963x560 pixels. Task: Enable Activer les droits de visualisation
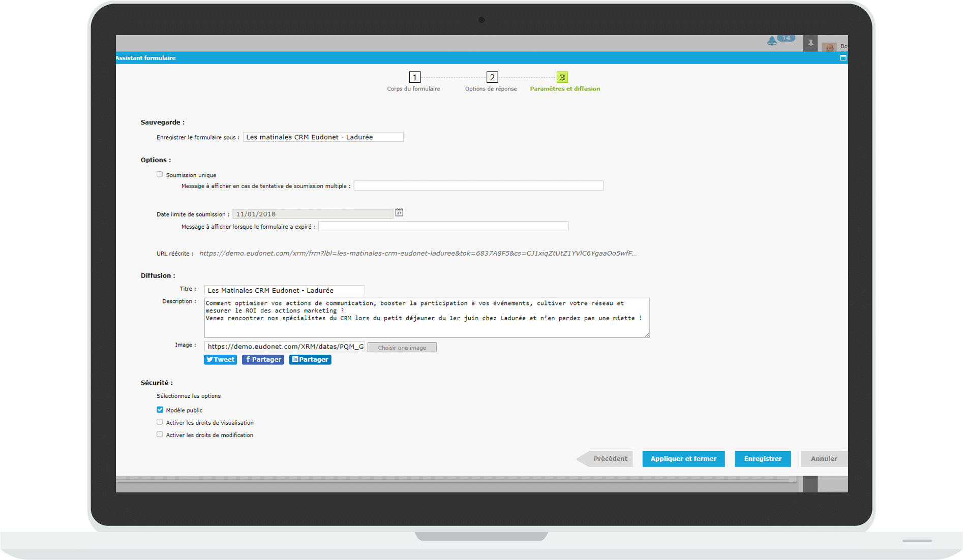click(160, 422)
